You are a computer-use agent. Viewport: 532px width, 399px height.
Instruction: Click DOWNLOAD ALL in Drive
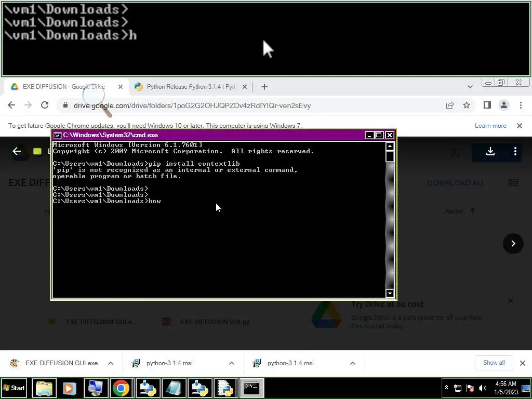pyautogui.click(x=456, y=183)
